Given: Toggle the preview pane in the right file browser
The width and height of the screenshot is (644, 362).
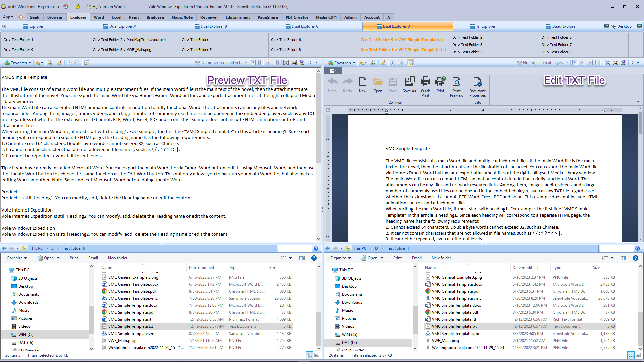Looking at the screenshot, I should [624, 258].
